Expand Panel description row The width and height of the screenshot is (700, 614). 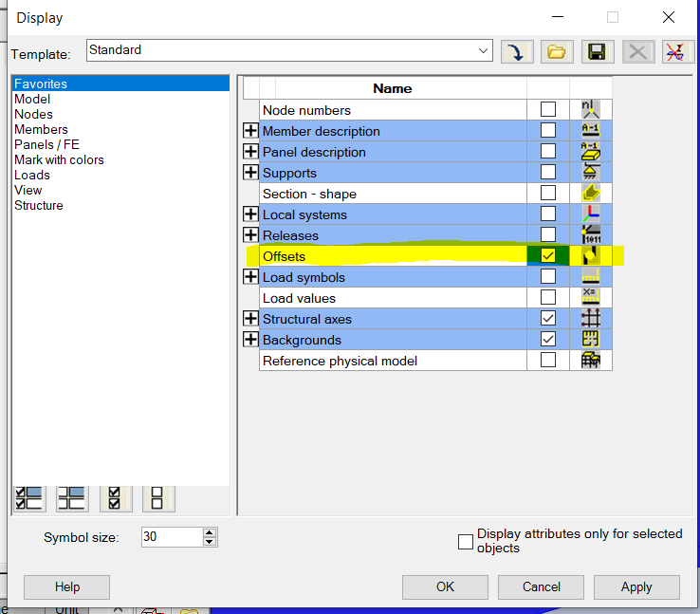coord(250,152)
